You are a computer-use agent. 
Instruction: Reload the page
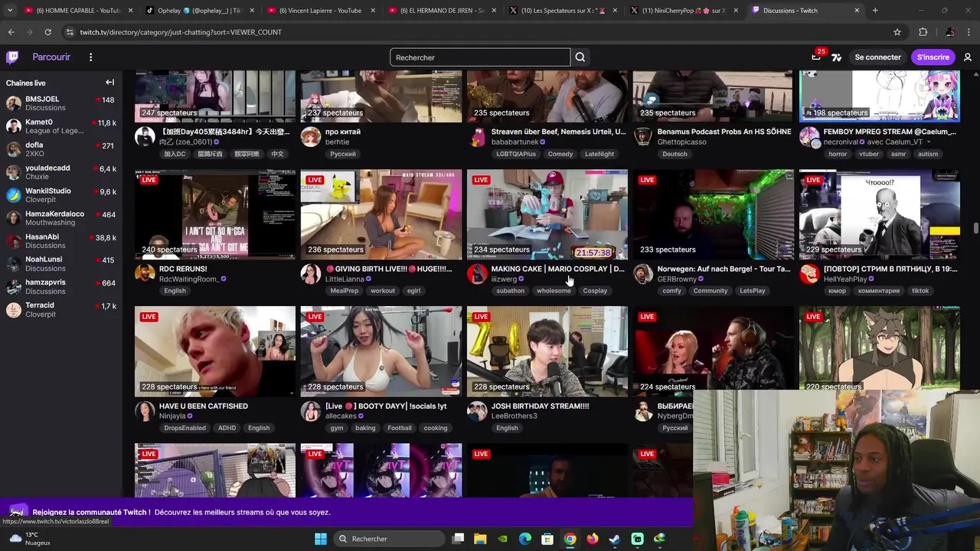click(47, 32)
